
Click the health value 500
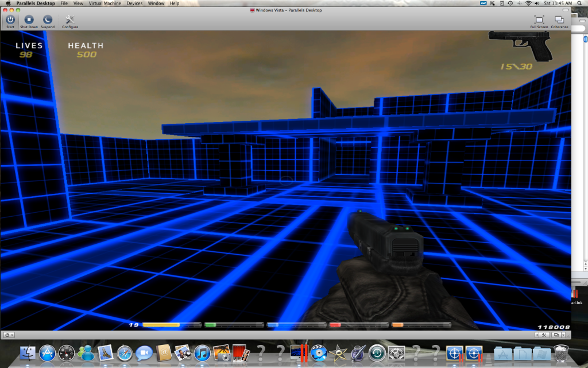tap(87, 55)
